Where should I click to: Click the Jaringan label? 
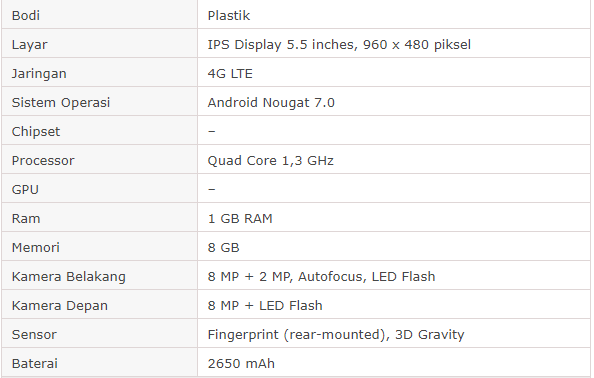(x=39, y=74)
